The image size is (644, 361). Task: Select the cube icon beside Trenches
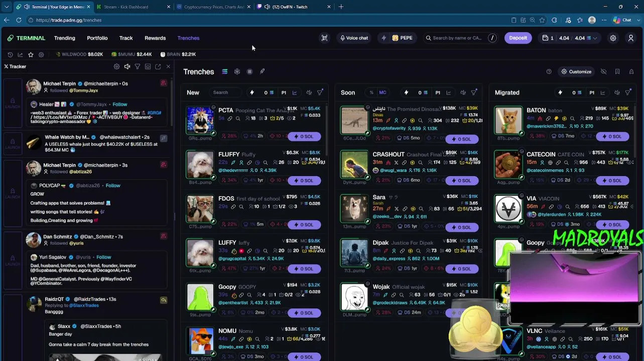237,72
